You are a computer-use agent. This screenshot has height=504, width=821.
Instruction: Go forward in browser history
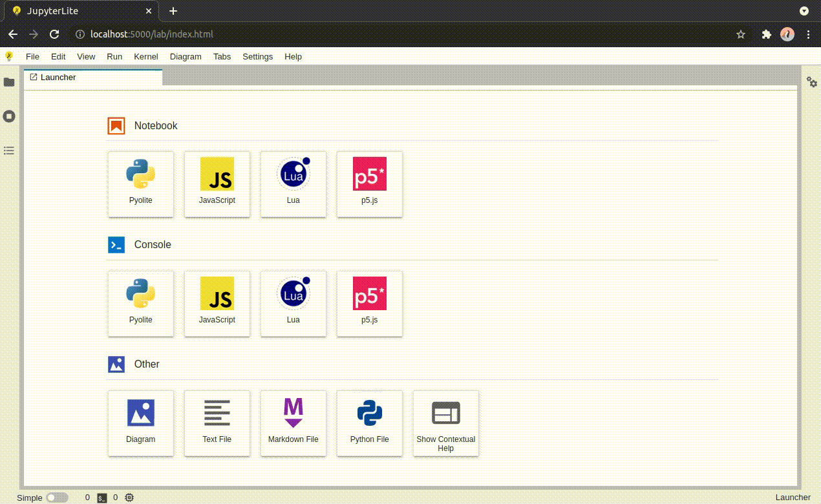click(x=34, y=34)
